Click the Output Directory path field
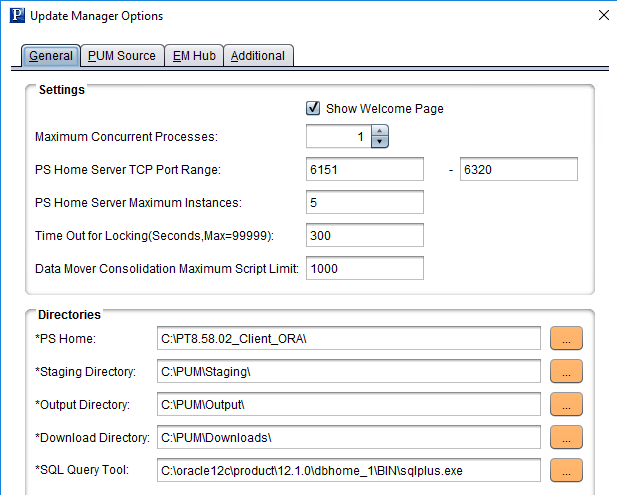This screenshot has height=495, width=617. tap(349, 404)
